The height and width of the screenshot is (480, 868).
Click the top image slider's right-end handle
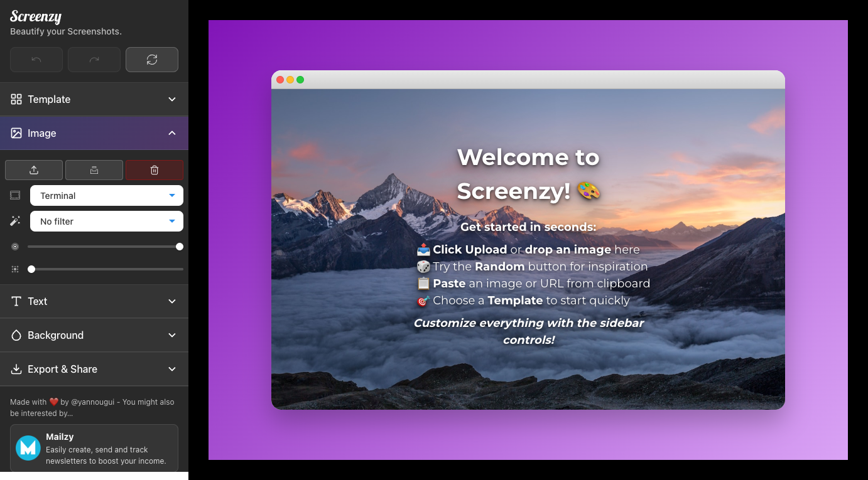(180, 247)
